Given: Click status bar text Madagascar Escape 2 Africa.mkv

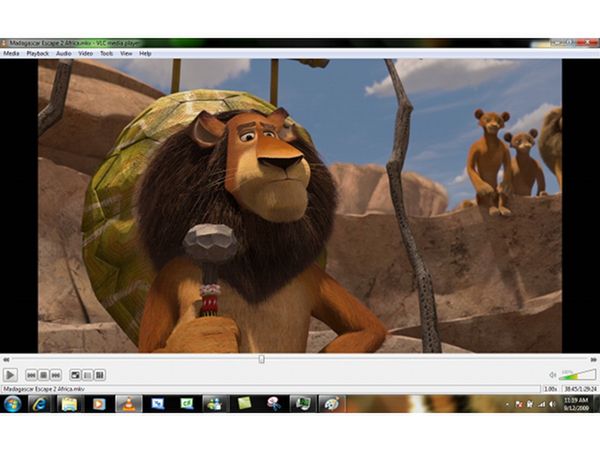Looking at the screenshot, I should click(x=44, y=389).
